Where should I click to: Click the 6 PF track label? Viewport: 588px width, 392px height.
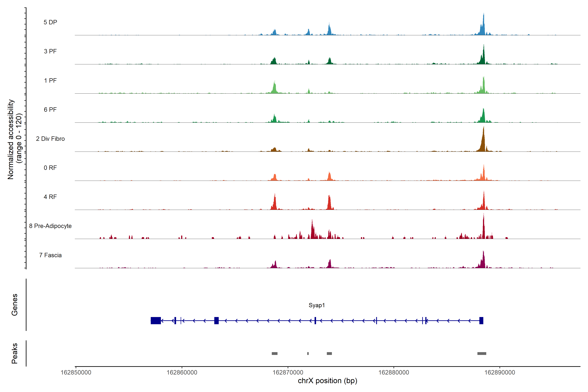point(50,109)
